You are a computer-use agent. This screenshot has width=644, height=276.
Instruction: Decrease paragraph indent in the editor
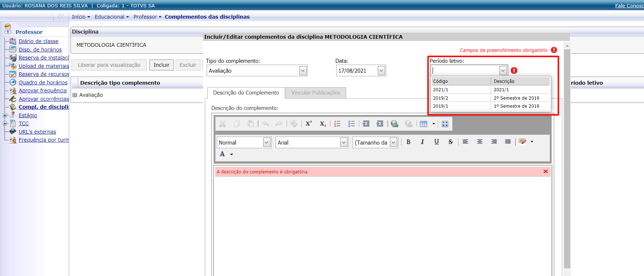click(x=380, y=124)
